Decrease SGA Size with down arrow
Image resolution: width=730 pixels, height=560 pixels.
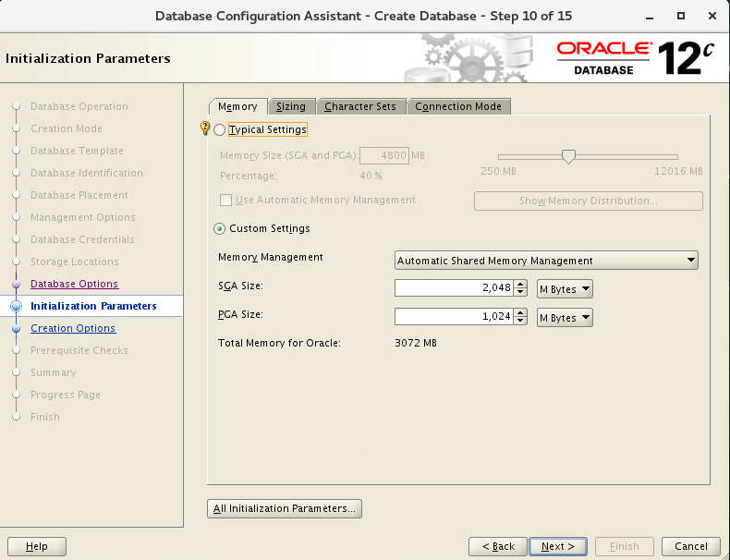click(520, 292)
